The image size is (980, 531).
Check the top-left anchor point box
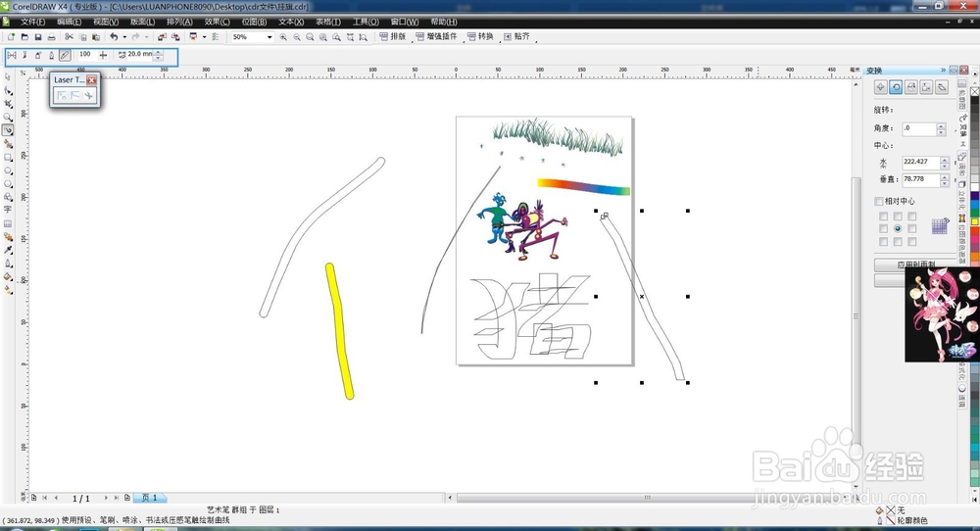tap(883, 217)
